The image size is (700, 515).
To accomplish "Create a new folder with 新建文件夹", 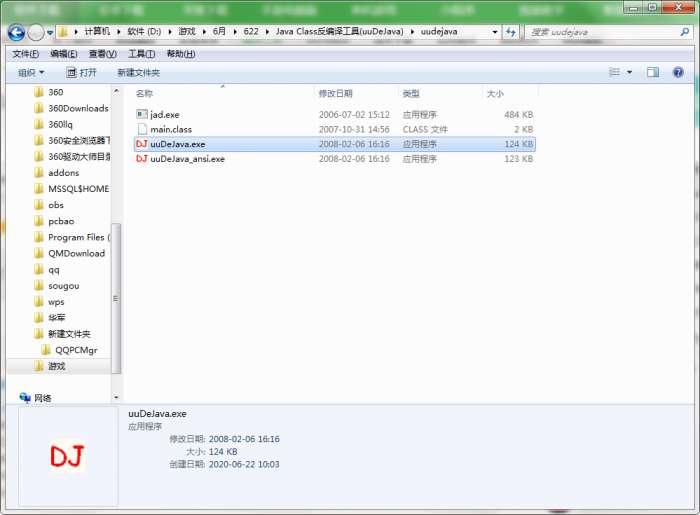I will [138, 72].
